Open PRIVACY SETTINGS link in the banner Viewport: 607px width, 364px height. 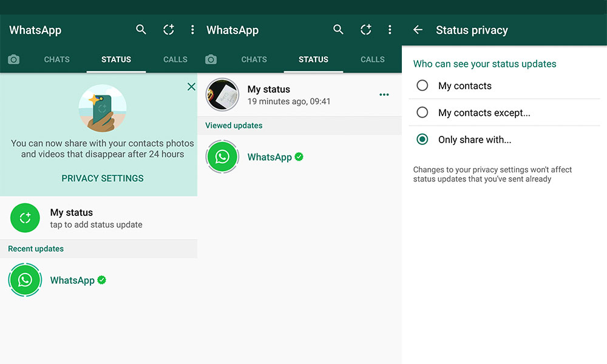(x=103, y=178)
